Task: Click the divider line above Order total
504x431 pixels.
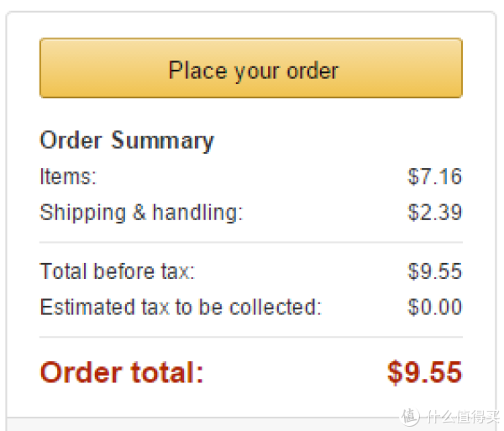Action: [251, 337]
